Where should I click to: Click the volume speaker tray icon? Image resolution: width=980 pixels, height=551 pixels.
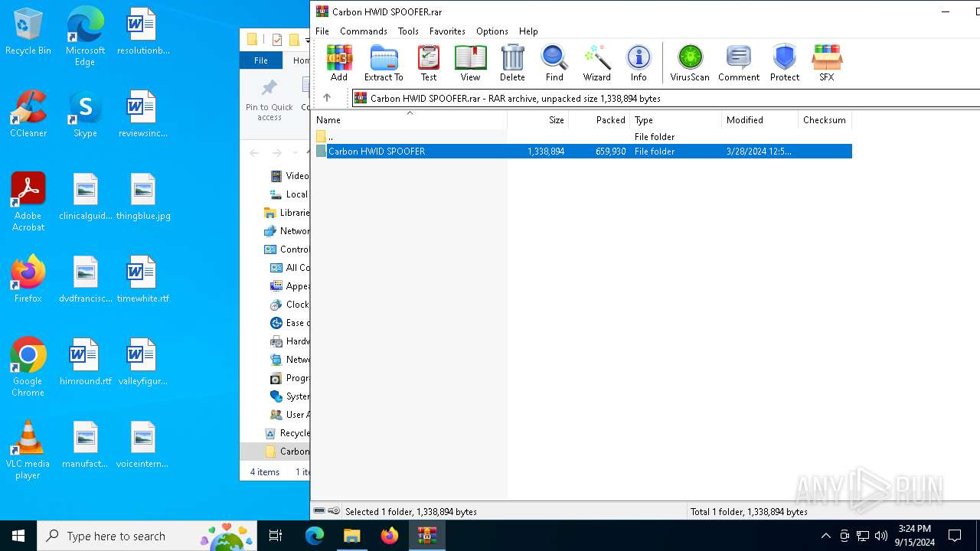tap(881, 536)
